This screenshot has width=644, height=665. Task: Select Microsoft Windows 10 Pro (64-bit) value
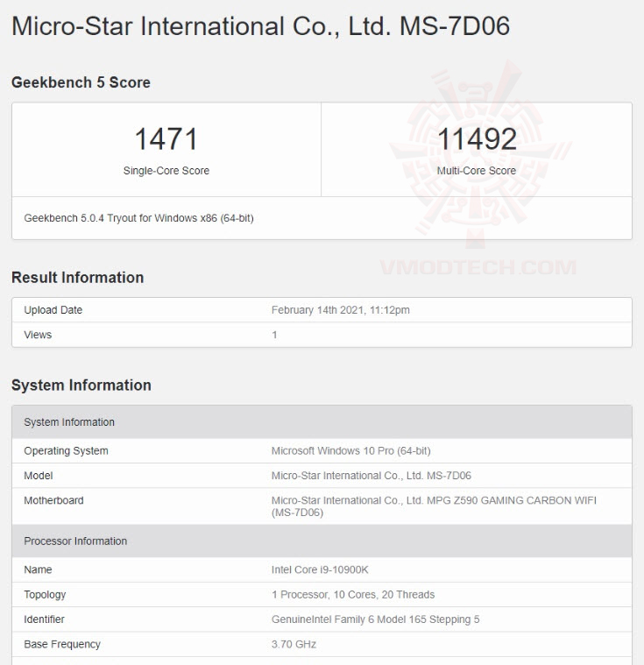point(351,451)
